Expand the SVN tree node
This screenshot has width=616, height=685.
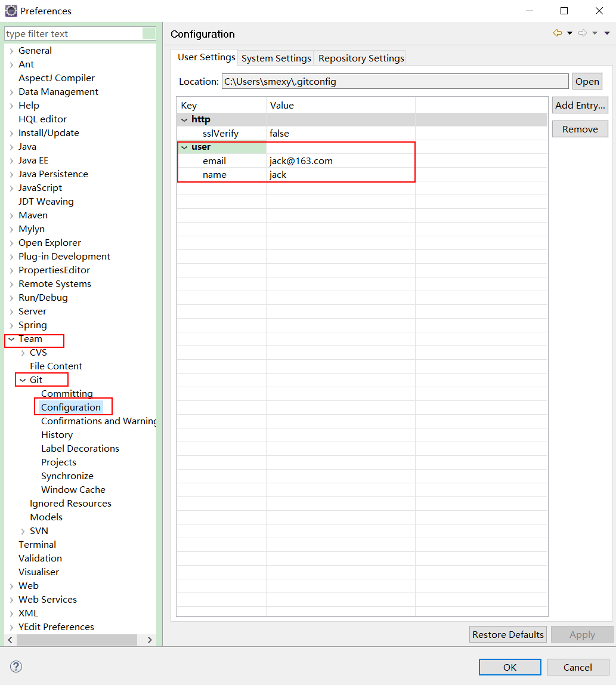pyautogui.click(x=23, y=531)
